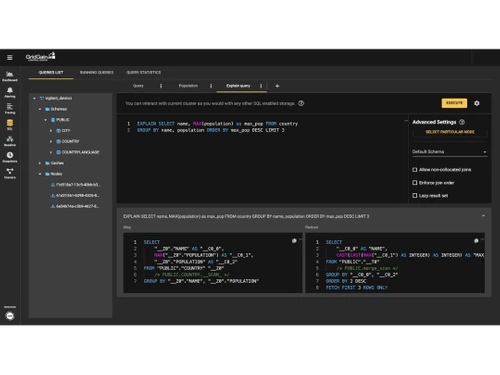500x375 pixels.
Task: Select the PUBLIC schema label
Action: pos(63,120)
